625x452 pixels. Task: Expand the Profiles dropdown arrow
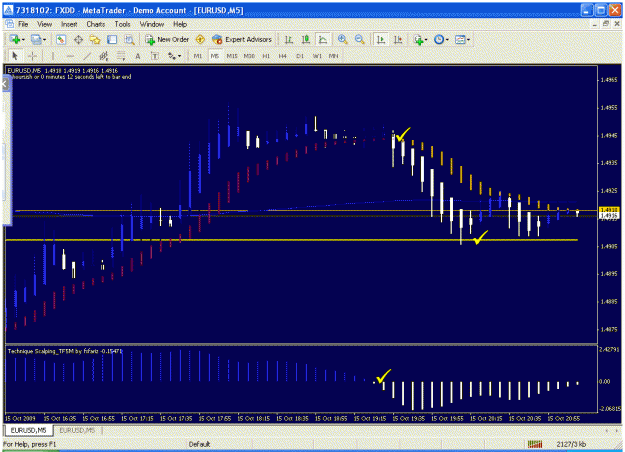click(x=44, y=40)
